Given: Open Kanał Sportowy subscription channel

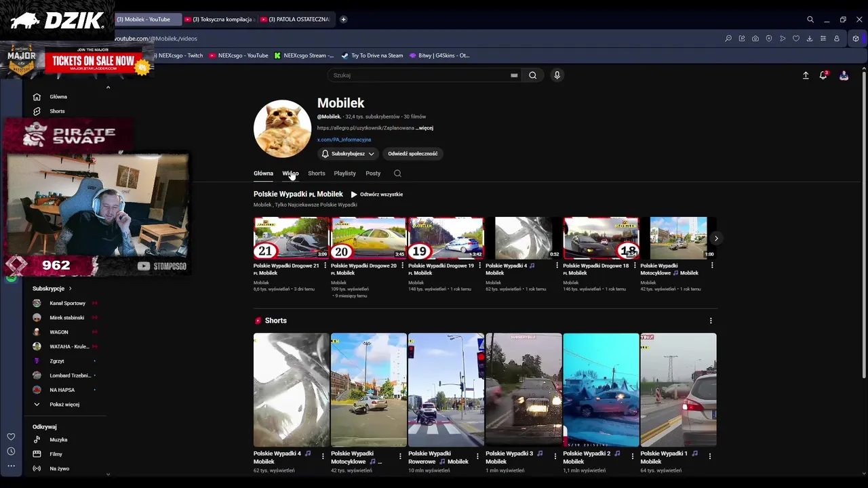Looking at the screenshot, I should click(67, 303).
